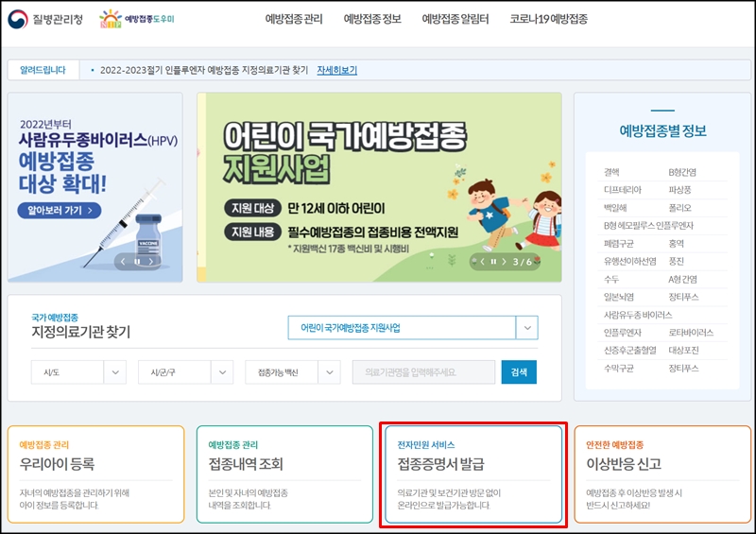
Task: Click the 의료기관명 input field
Action: (x=423, y=372)
